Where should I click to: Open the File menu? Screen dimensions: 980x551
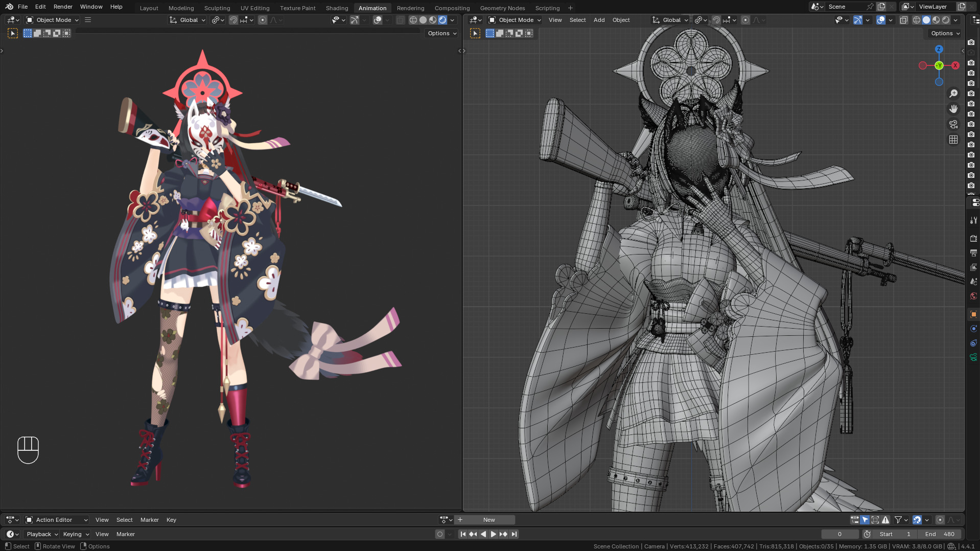pos(22,7)
